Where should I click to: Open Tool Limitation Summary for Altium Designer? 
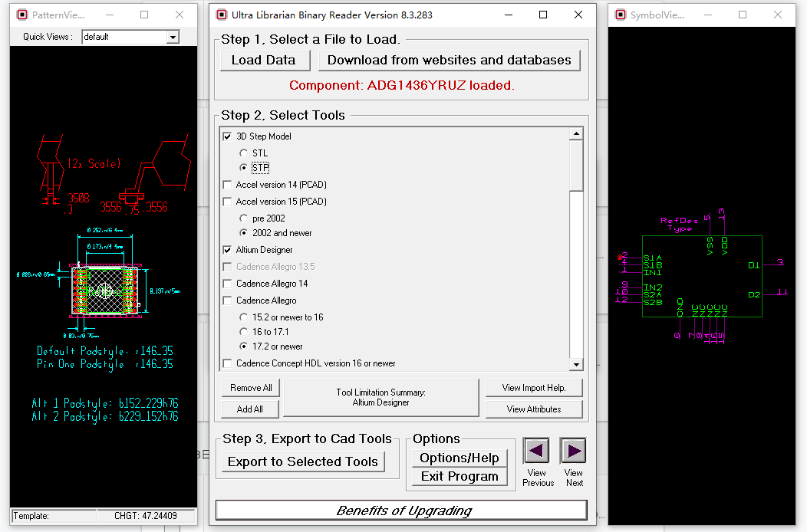pos(380,398)
